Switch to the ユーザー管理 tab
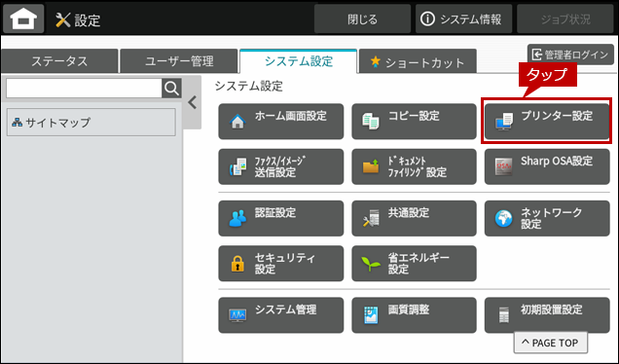This screenshot has width=619, height=364. [179, 61]
